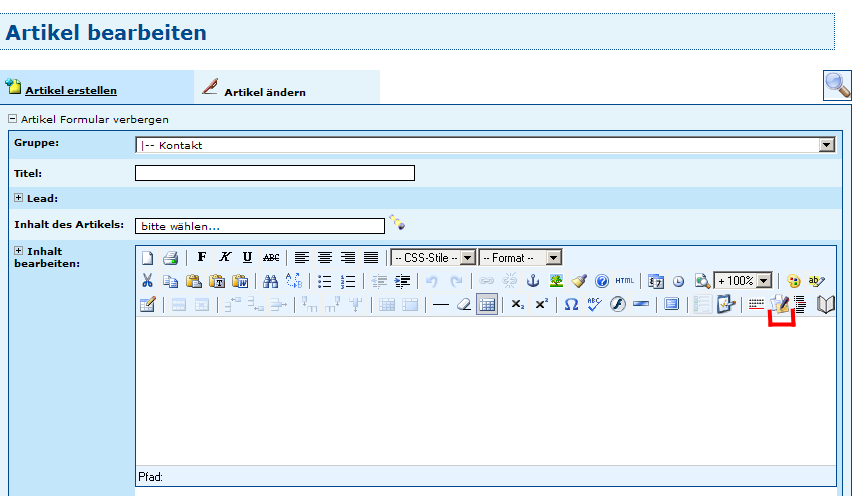Image resolution: width=854 pixels, height=496 pixels.
Task: Open HTML source code editor
Action: pos(625,281)
